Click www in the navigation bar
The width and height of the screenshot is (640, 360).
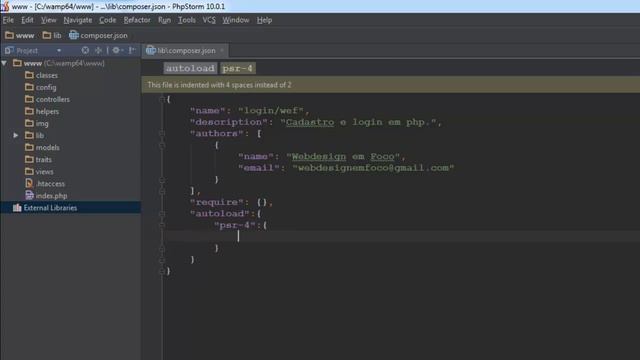click(x=25, y=36)
